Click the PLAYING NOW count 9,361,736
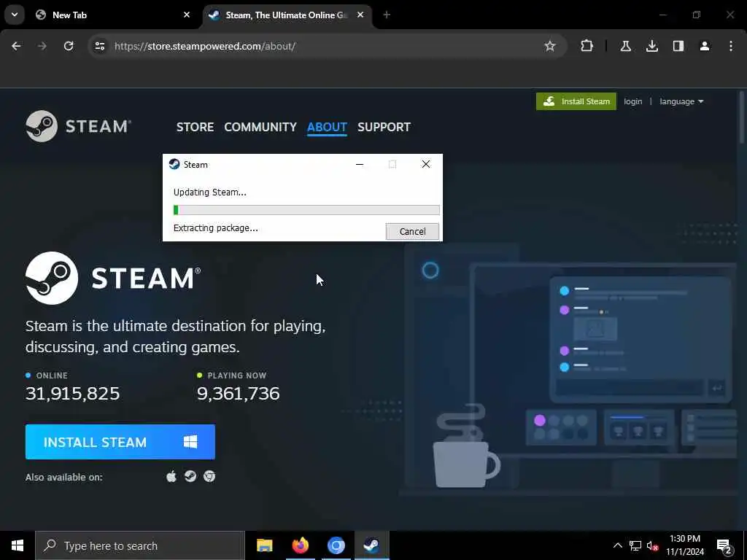The height and width of the screenshot is (560, 747). pos(239,393)
